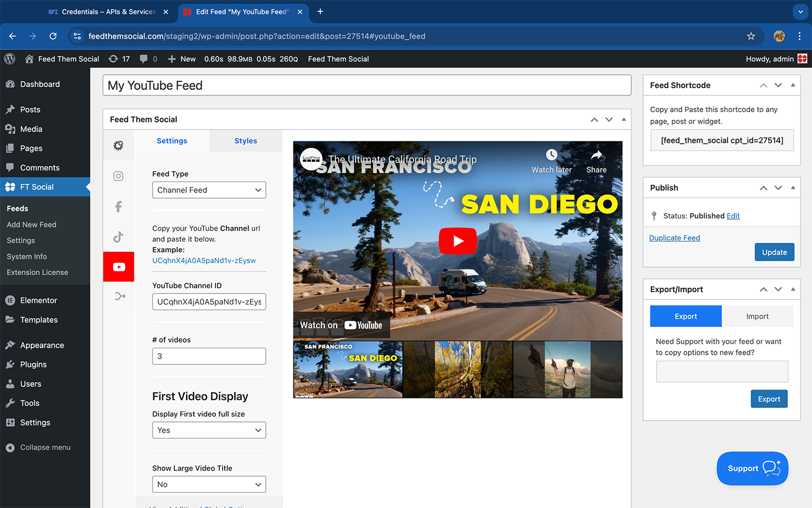812x508 pixels.
Task: Click the Duplicate Feed link
Action: [x=675, y=238]
